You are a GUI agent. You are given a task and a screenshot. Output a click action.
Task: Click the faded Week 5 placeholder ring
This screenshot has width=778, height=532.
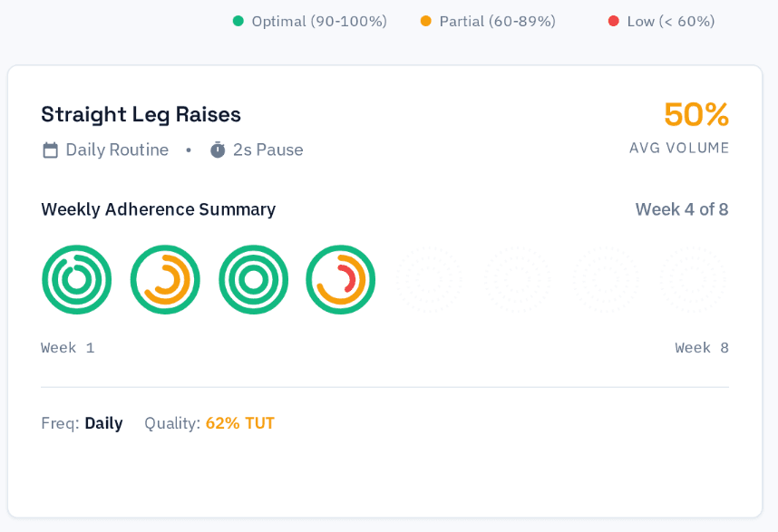429,279
